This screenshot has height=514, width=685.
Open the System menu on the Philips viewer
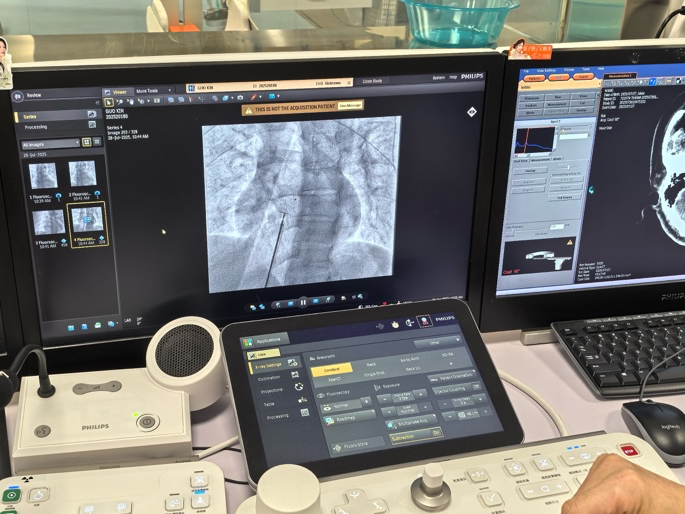(439, 78)
